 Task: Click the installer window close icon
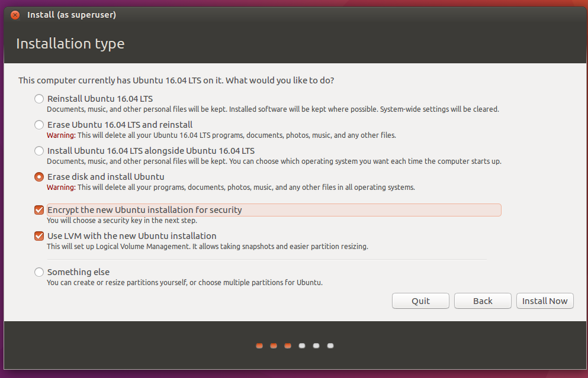15,15
